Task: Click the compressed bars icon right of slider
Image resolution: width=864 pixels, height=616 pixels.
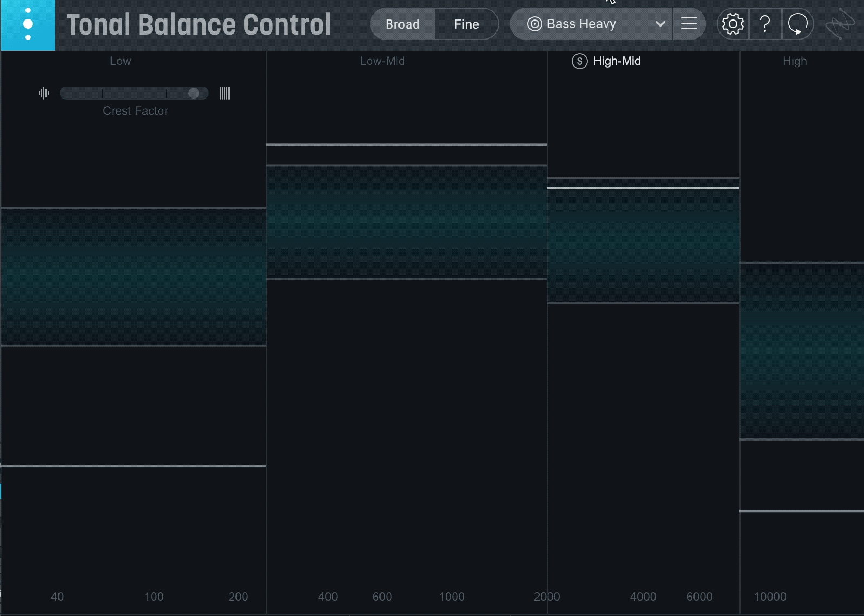Action: [x=225, y=94]
